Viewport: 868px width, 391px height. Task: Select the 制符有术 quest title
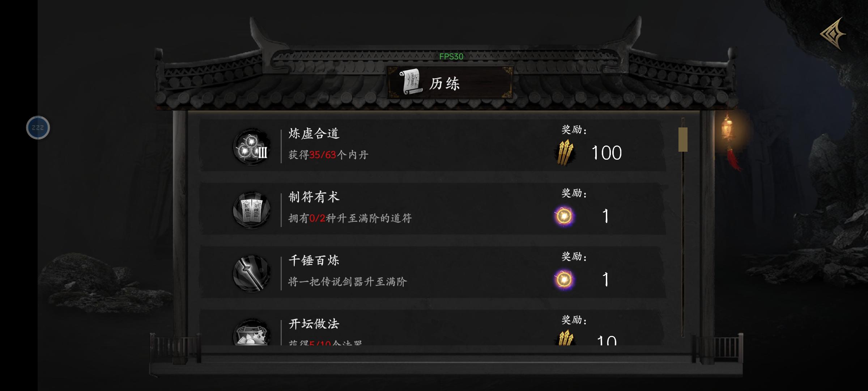pos(314,197)
